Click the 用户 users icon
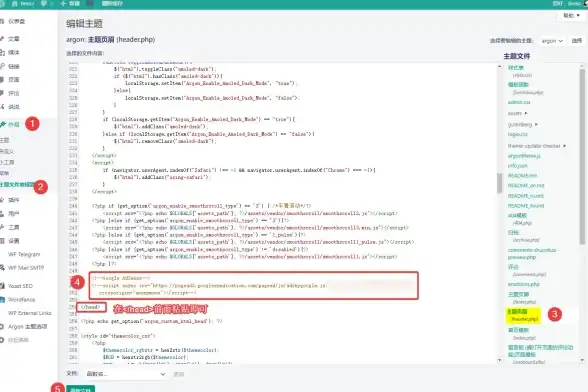 [2, 214]
